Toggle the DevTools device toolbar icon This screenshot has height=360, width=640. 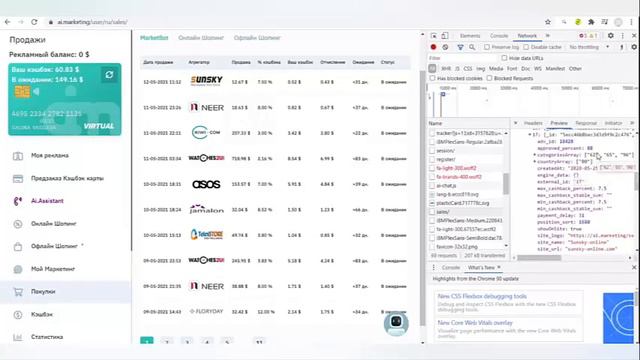click(445, 36)
